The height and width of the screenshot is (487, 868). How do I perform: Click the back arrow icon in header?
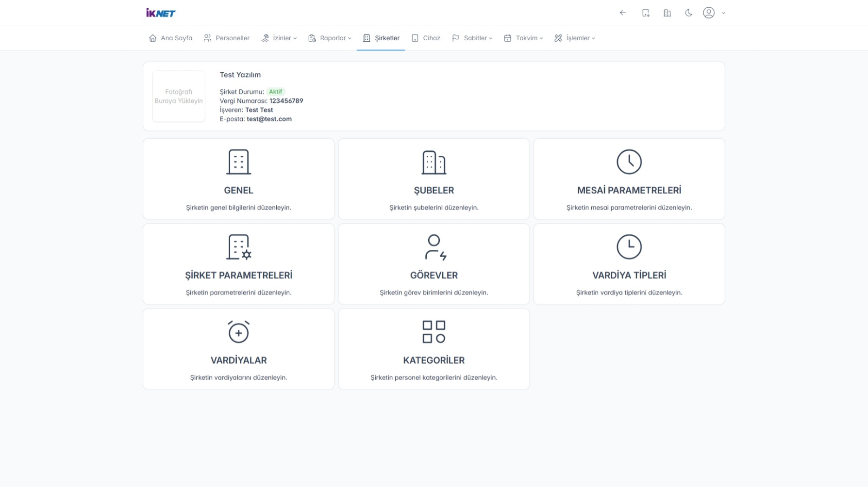(x=623, y=13)
